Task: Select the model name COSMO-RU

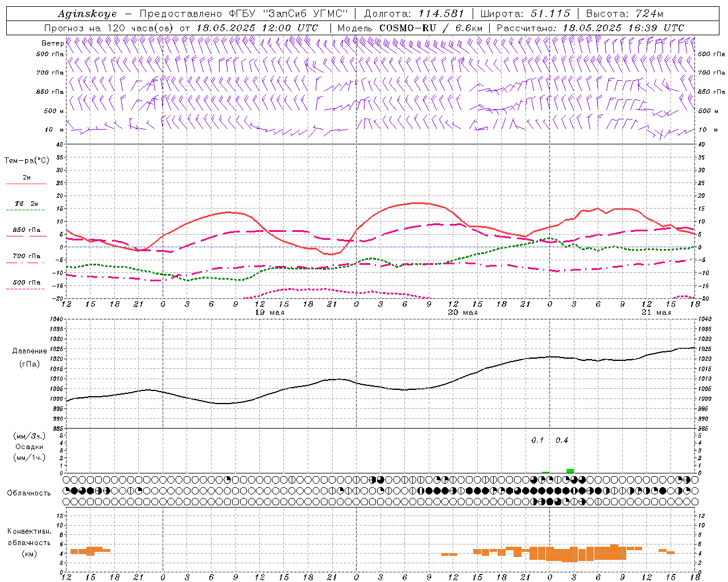Action: click(x=407, y=28)
